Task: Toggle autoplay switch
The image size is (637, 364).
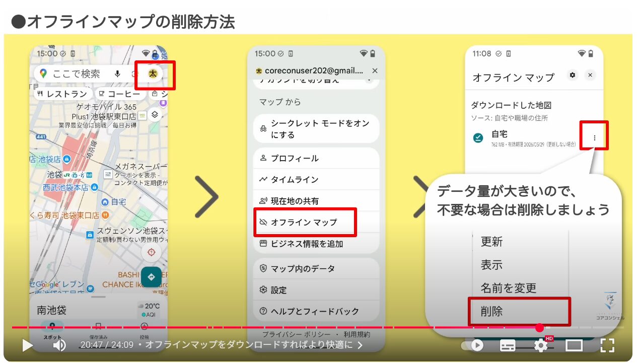Action: click(473, 345)
